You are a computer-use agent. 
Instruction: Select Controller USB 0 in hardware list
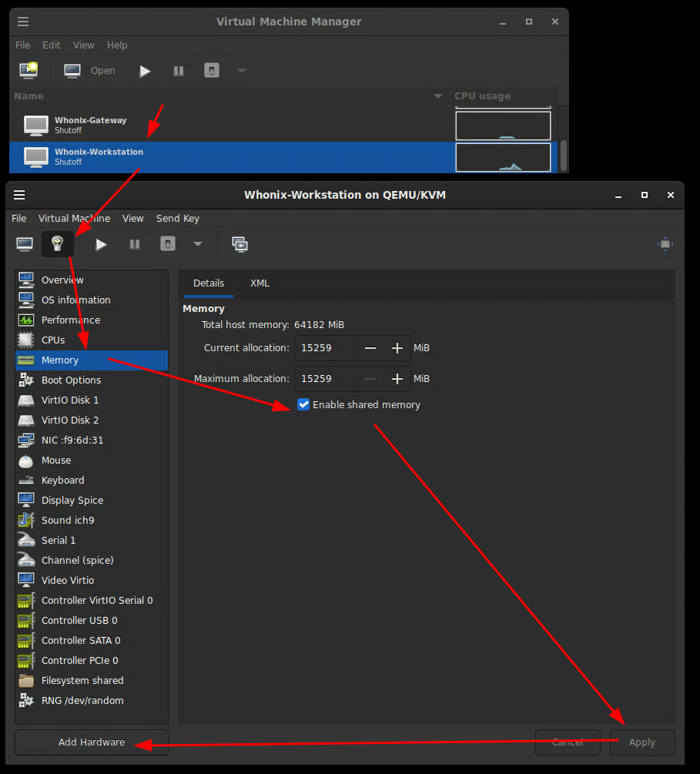pyautogui.click(x=92, y=621)
